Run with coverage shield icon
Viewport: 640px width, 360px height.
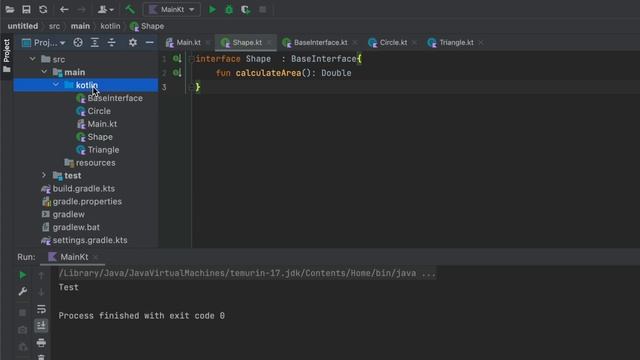[245, 9]
